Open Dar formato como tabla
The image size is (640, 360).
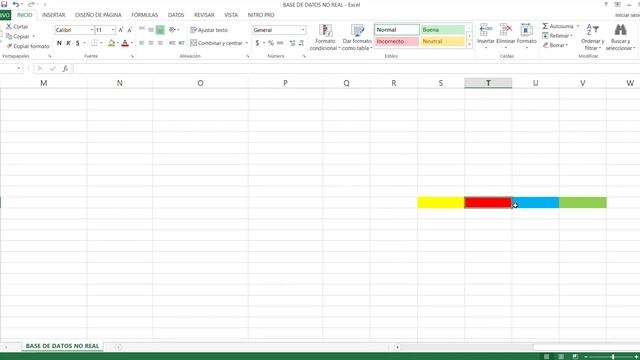[x=357, y=38]
